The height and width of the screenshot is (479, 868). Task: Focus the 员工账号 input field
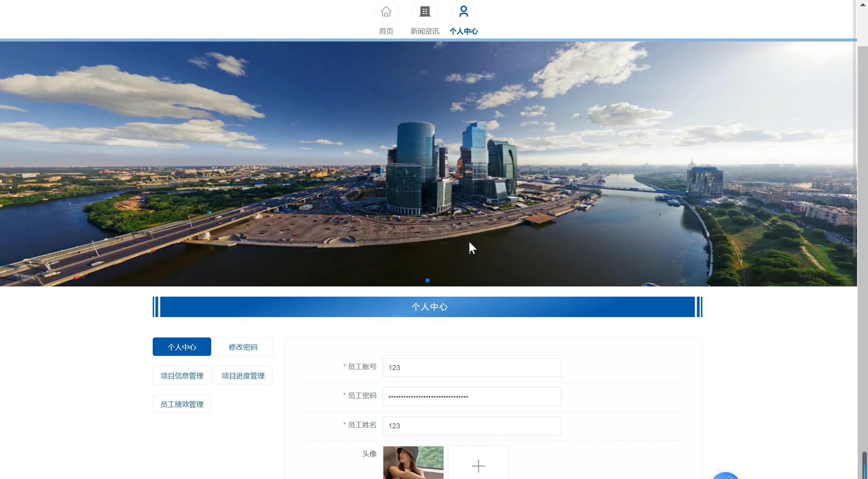471,368
